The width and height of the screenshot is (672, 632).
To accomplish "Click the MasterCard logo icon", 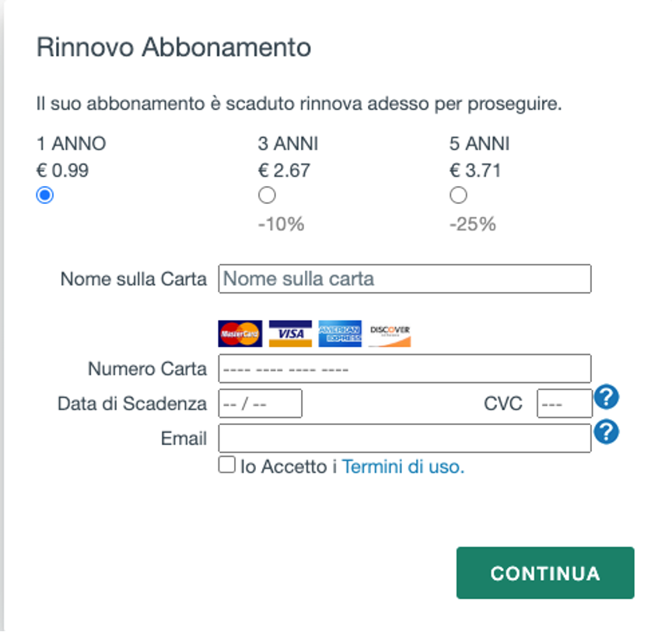I will pos(240,333).
